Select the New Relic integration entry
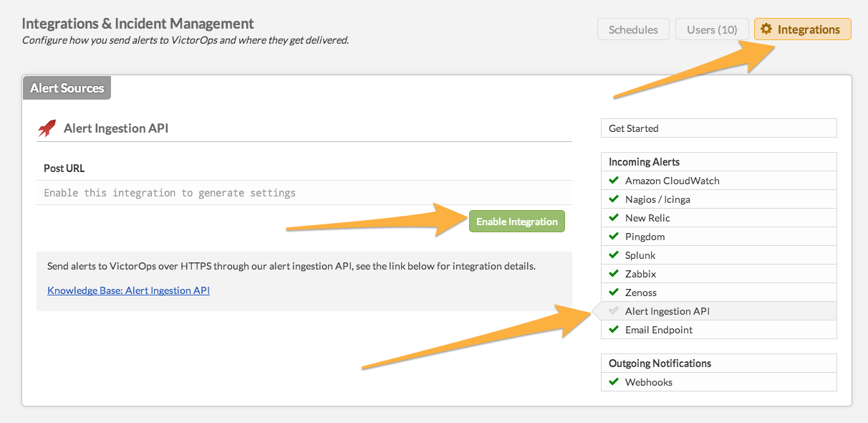 647,218
